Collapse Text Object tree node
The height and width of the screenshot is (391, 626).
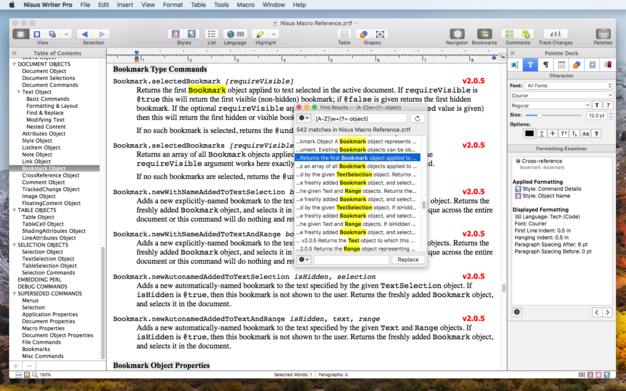tap(19, 92)
